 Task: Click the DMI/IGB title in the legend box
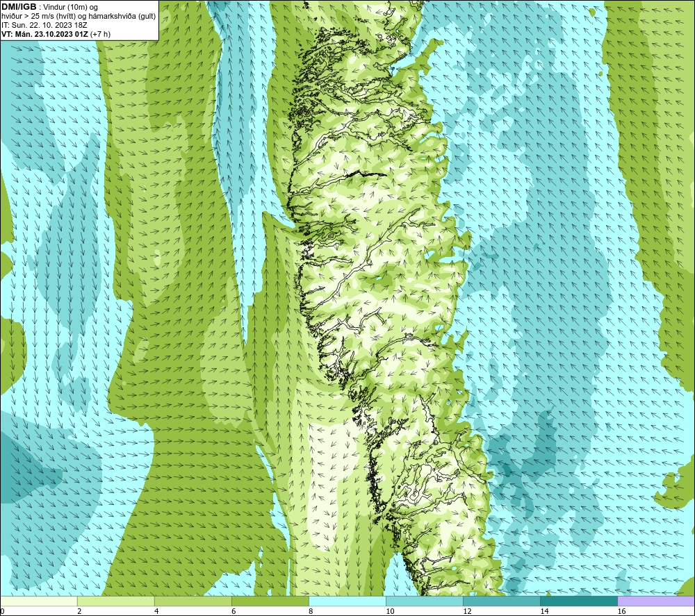coord(19,7)
